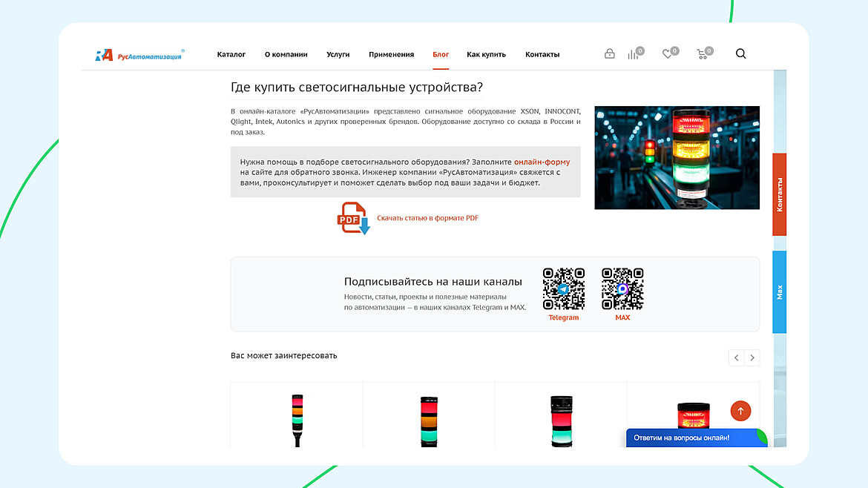Show previous recommended products with left chevron

click(736, 357)
